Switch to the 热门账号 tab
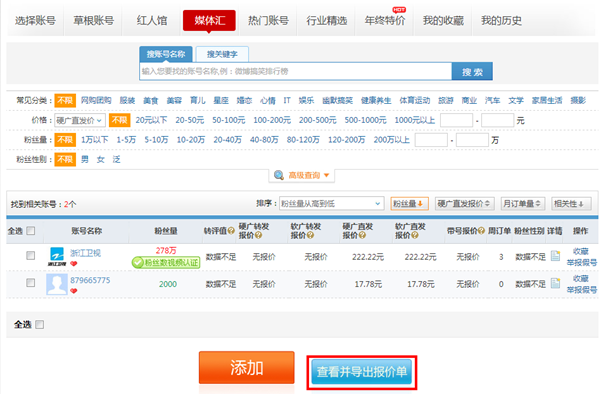Screen dimensions: 601x394 pyautogui.click(x=268, y=21)
